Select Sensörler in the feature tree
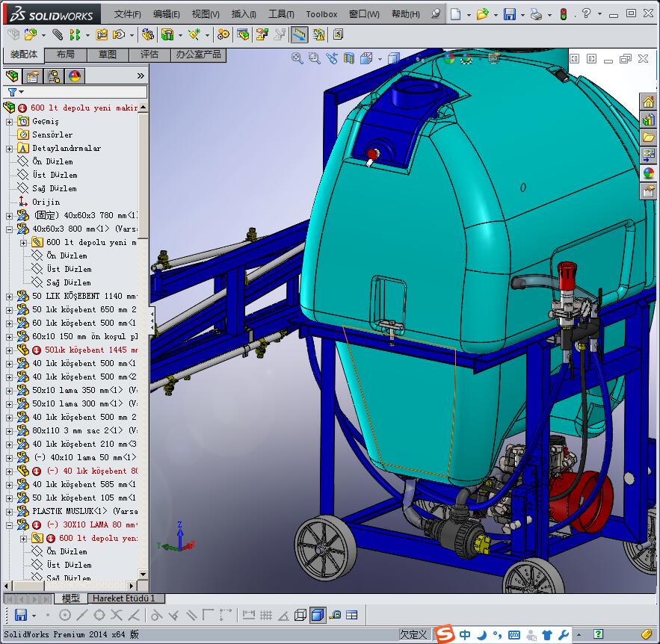 [x=52, y=134]
